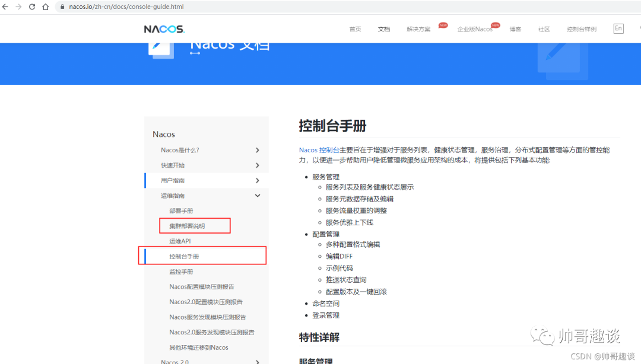Click the browser forward arrow

(x=18, y=7)
